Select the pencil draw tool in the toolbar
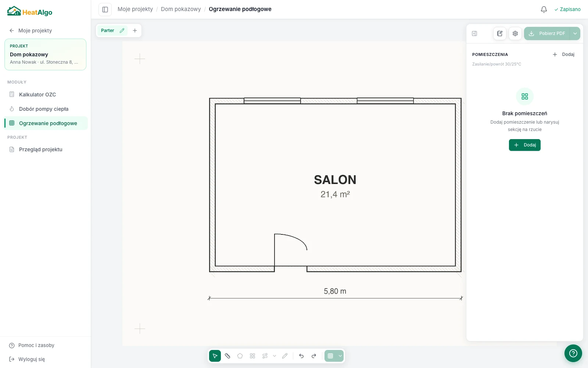Viewport: 588px width, 368px height. pos(285,356)
